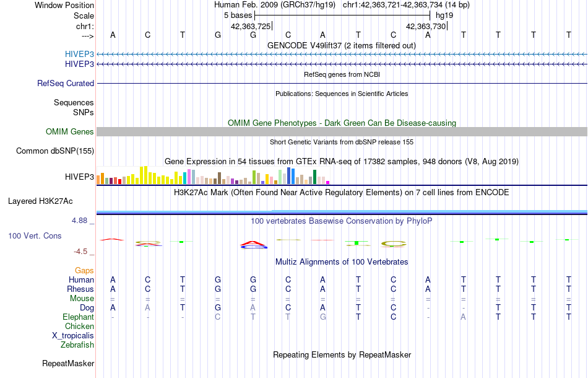The width and height of the screenshot is (588, 378).
Task: Open Publications: Sequences in Scientific Articles title
Action: 342,94
